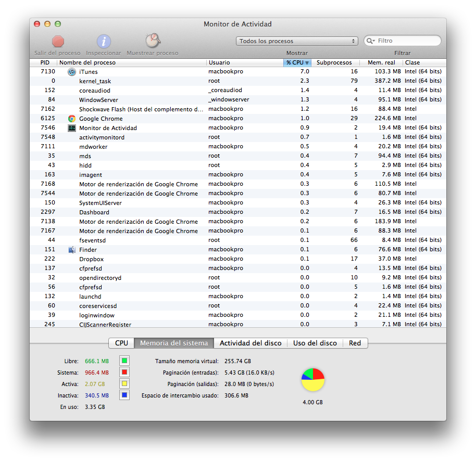
Task: Select the Memoria del sistema tab
Action: (174, 343)
